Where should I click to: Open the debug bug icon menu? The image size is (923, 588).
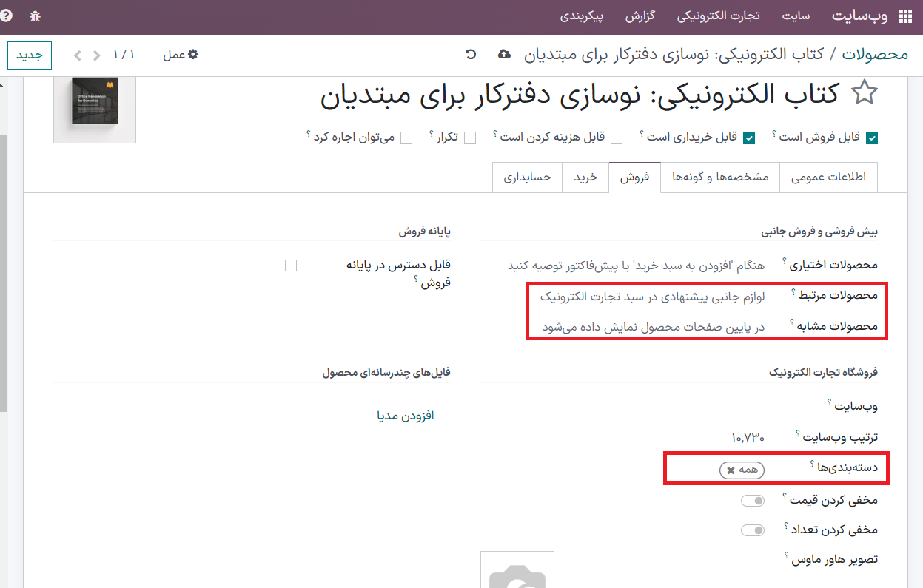(36, 16)
